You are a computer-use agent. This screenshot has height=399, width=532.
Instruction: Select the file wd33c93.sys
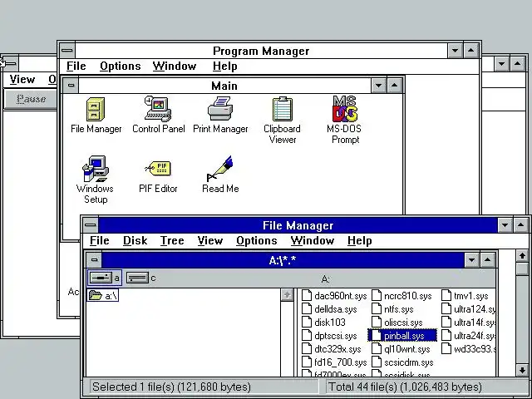pyautogui.click(x=469, y=349)
